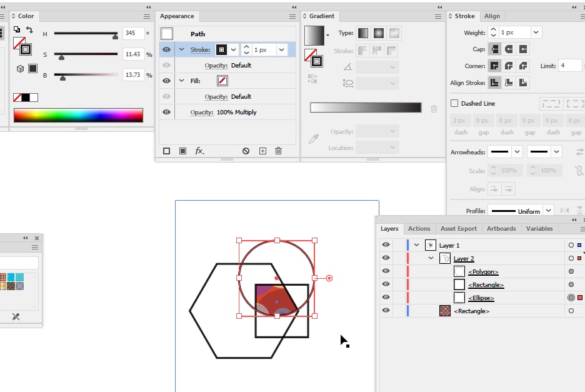The width and height of the screenshot is (585, 392).
Task: Click the Corner Limit input field
Action: pos(569,66)
